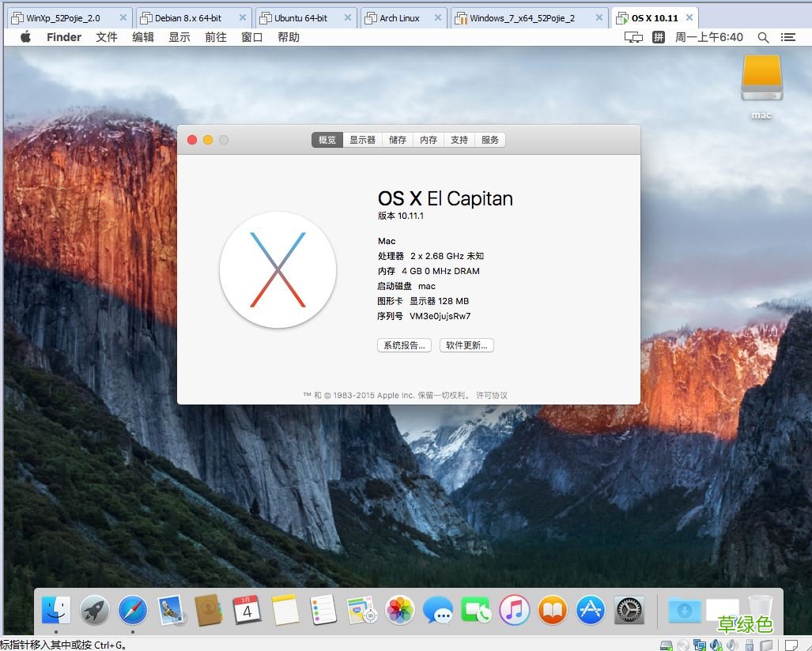The image size is (812, 651).
Task: Open the Calendar app from the Dock
Action: pyautogui.click(x=247, y=610)
